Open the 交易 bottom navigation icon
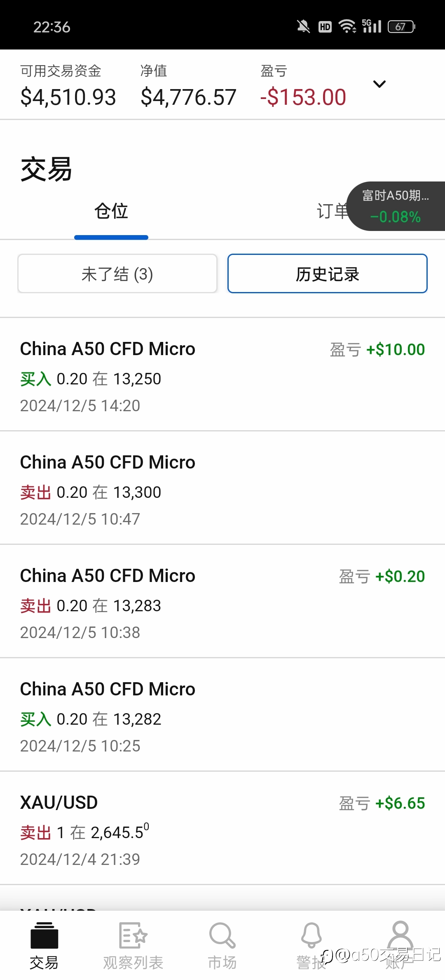Image resolution: width=445 pixels, height=980 pixels. [x=44, y=935]
